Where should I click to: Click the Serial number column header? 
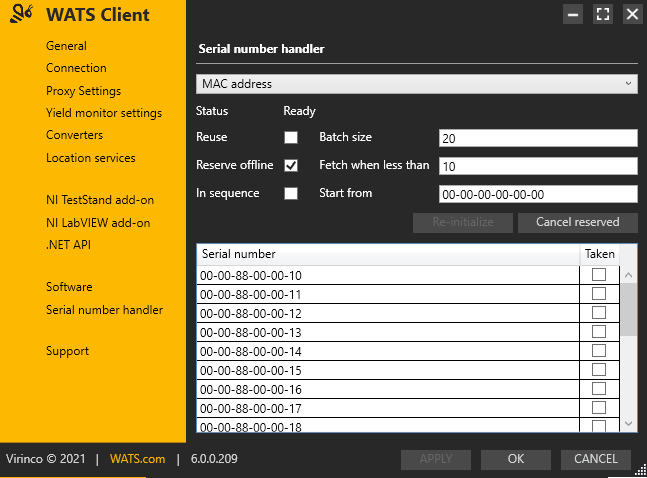point(388,254)
